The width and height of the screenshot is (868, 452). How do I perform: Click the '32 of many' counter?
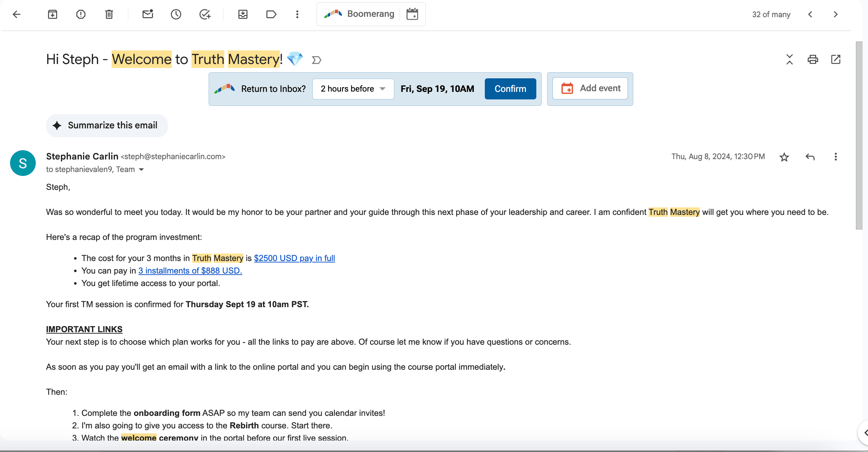click(771, 14)
